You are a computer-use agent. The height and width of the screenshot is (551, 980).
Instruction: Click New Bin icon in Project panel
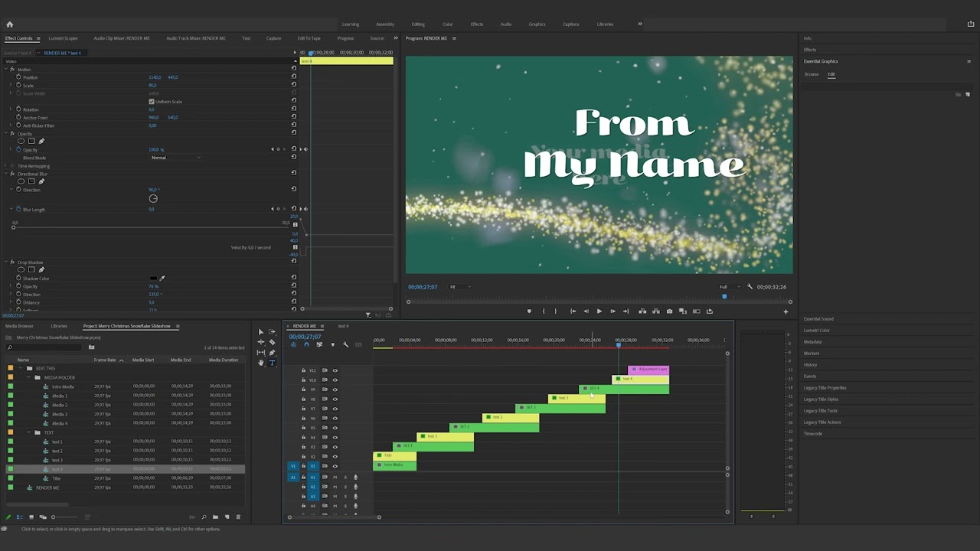coord(215,517)
